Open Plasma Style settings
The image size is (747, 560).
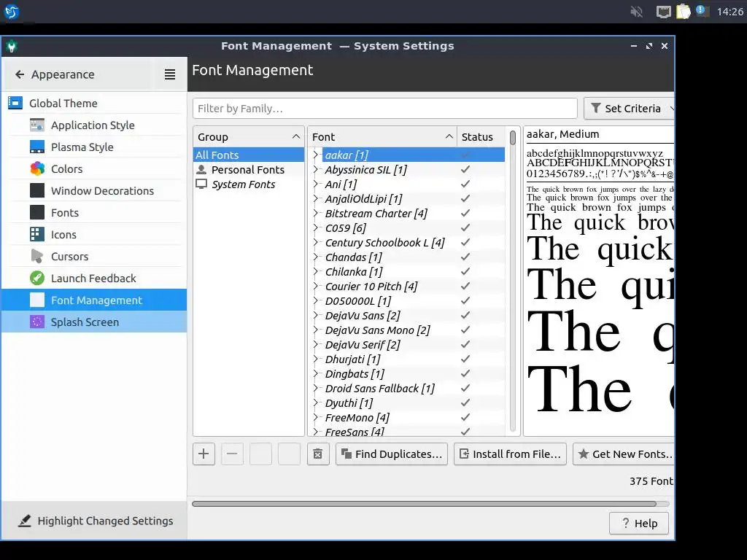(x=94, y=147)
